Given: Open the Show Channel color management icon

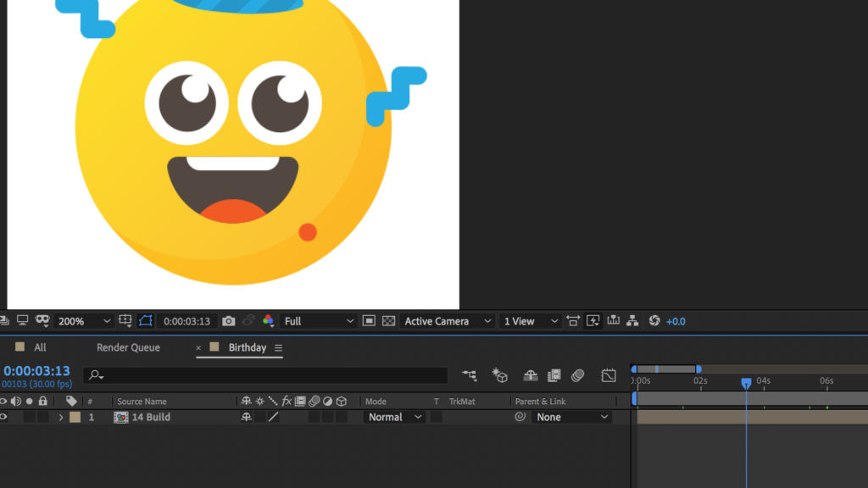Looking at the screenshot, I should (269, 321).
